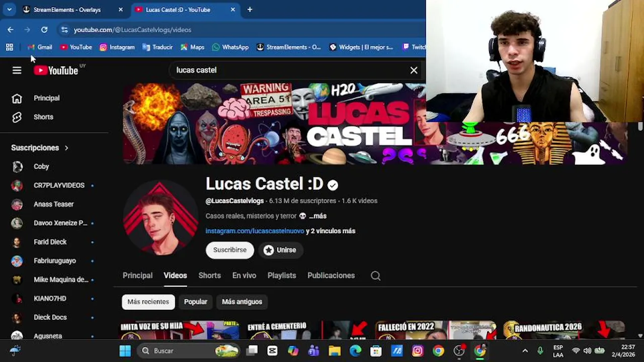
Task: Open File Explorer from the taskbar
Action: [335, 350]
